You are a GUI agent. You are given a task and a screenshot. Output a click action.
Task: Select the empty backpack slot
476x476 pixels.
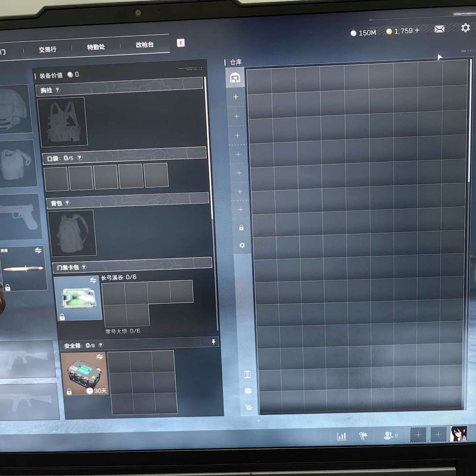coord(73,233)
